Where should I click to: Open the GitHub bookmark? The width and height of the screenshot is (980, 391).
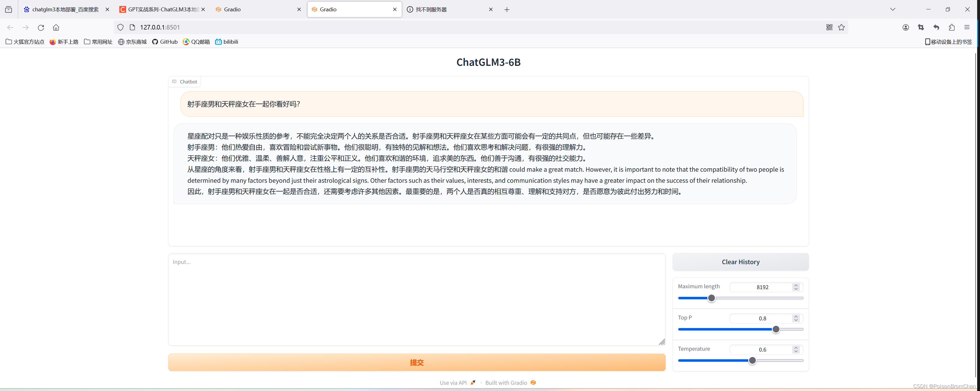click(165, 42)
